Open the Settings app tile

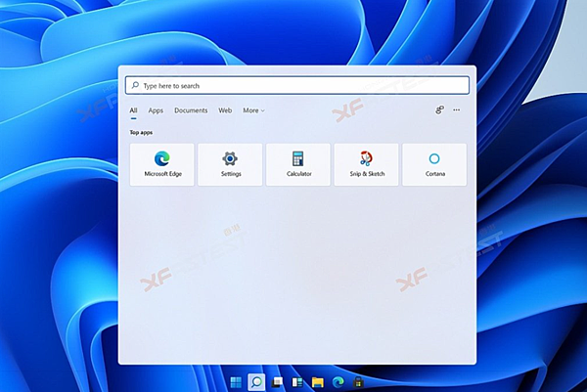tap(230, 164)
